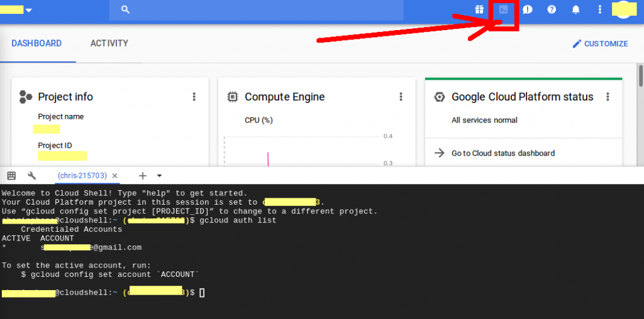The image size is (644, 319).
Task: Focus the top search input field
Action: [x=256, y=10]
